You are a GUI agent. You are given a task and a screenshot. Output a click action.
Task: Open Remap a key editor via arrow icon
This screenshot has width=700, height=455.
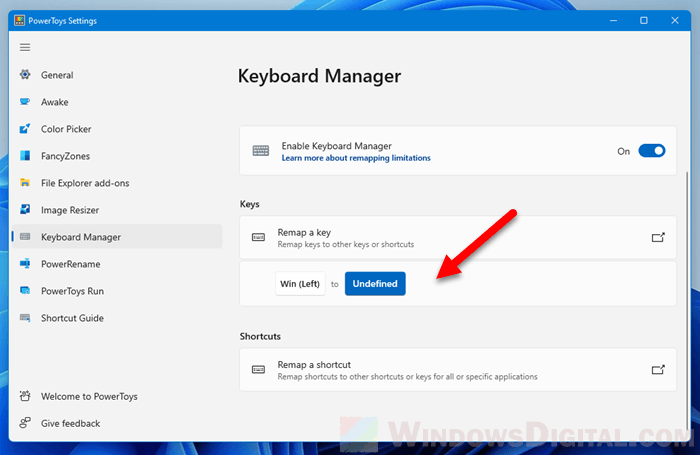658,237
